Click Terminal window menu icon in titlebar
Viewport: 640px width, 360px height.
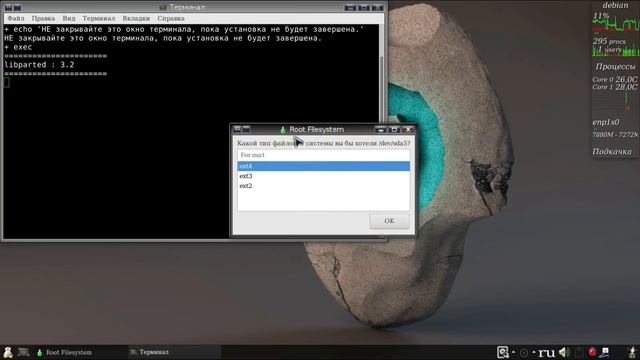[8, 7]
